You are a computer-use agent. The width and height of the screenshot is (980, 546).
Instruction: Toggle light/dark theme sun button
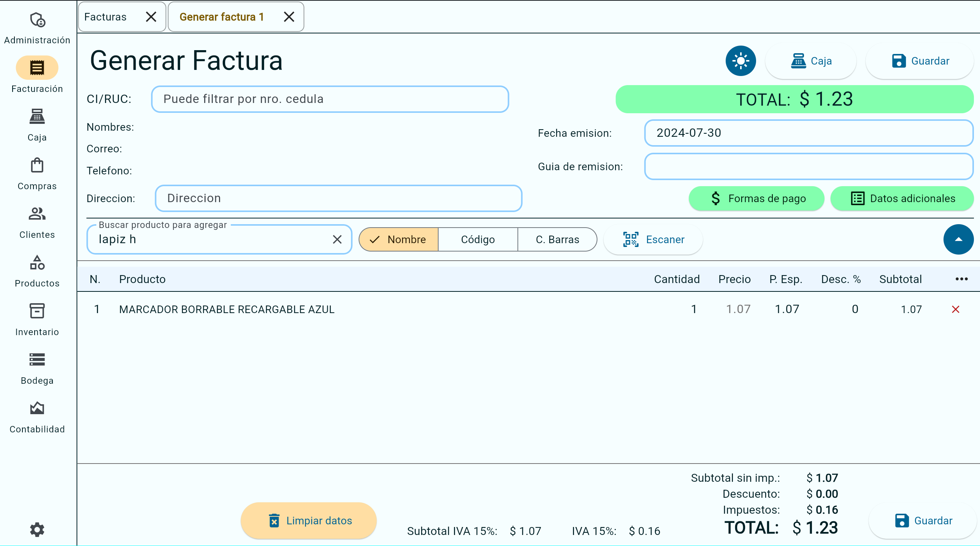741,61
